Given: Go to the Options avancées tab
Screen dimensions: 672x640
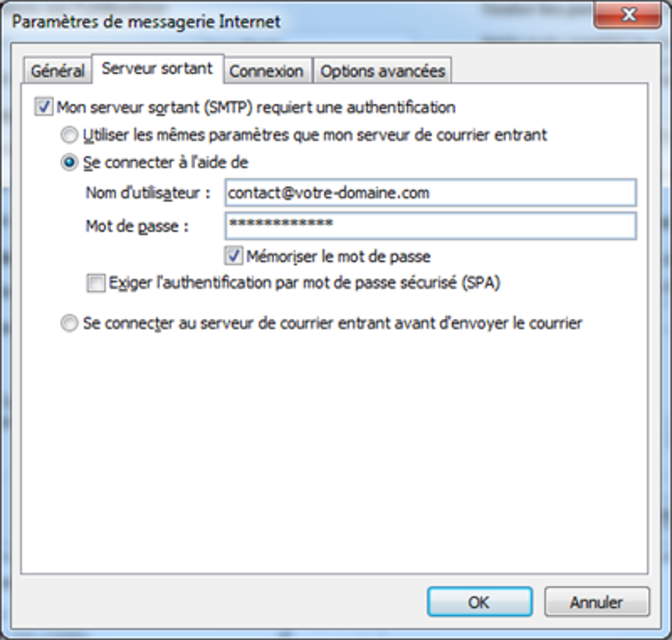Looking at the screenshot, I should pos(382,72).
